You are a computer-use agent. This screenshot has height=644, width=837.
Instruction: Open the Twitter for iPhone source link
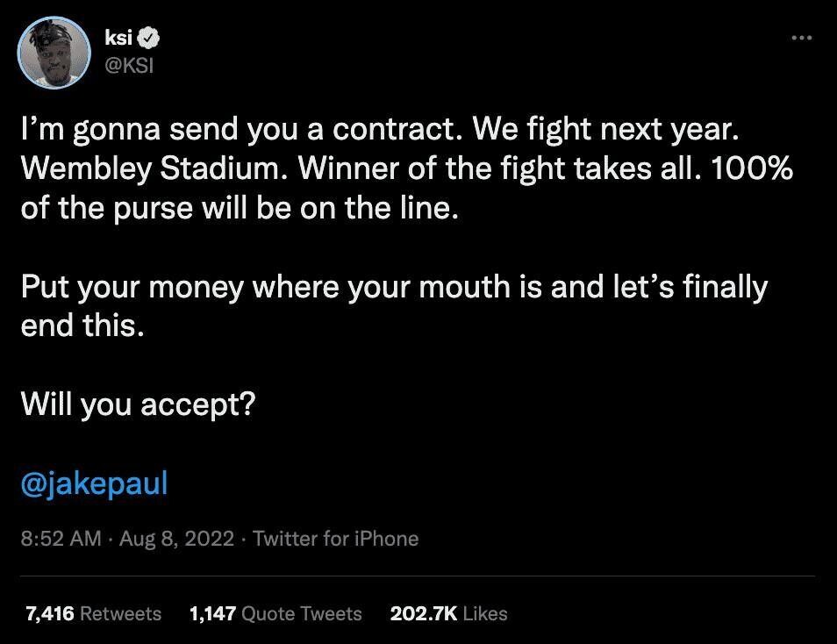[x=336, y=538]
